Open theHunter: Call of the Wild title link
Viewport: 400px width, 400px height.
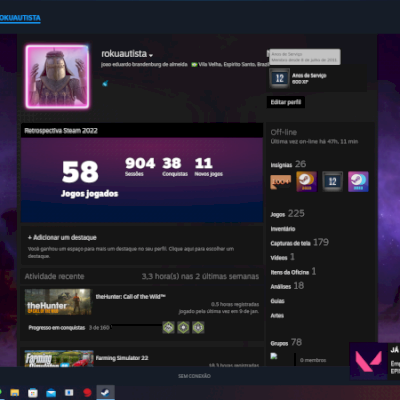click(130, 297)
